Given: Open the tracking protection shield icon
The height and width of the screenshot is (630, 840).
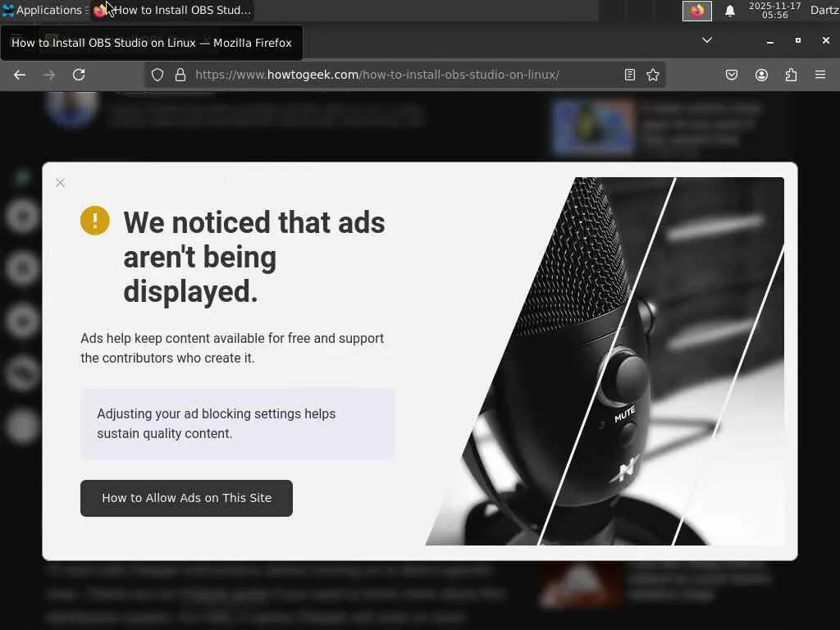Looking at the screenshot, I should [157, 75].
